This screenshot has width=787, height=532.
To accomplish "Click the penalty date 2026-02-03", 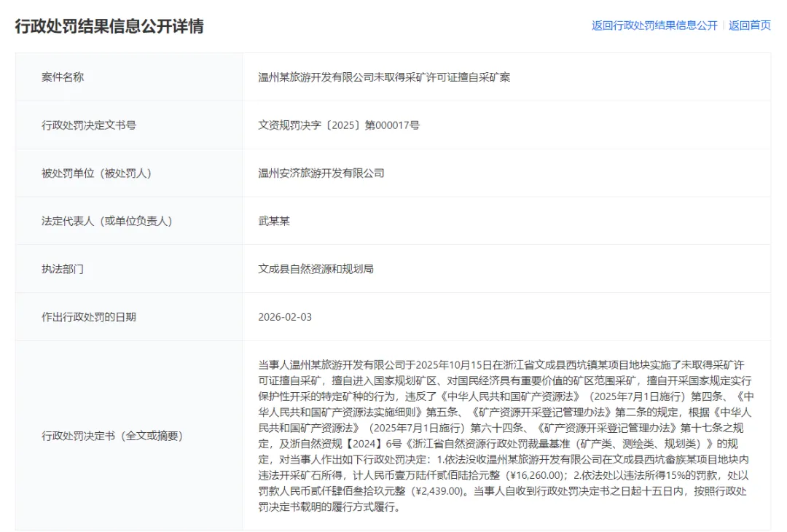I will click(285, 317).
